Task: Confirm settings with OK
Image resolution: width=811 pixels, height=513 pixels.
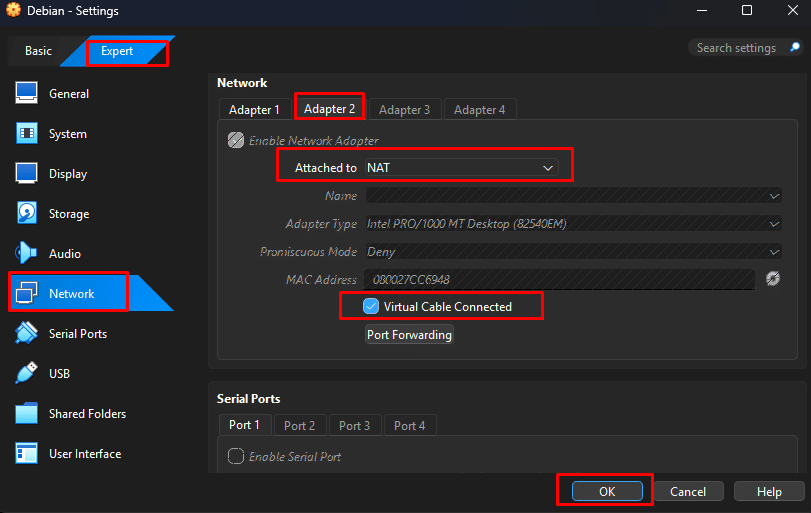Action: coord(607,491)
